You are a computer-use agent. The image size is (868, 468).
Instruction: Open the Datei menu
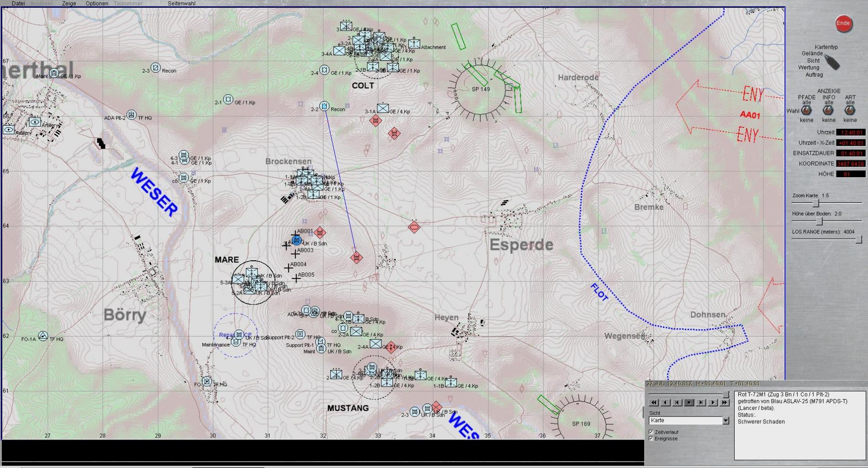point(18,4)
